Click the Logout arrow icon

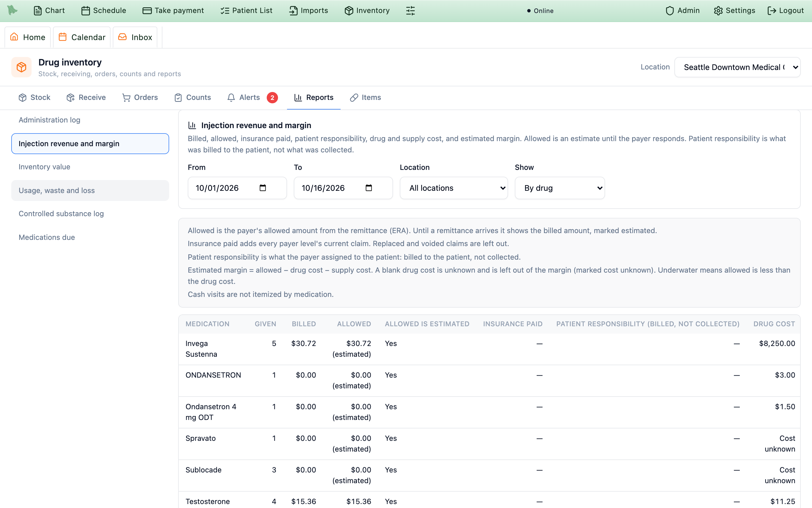tap(772, 11)
